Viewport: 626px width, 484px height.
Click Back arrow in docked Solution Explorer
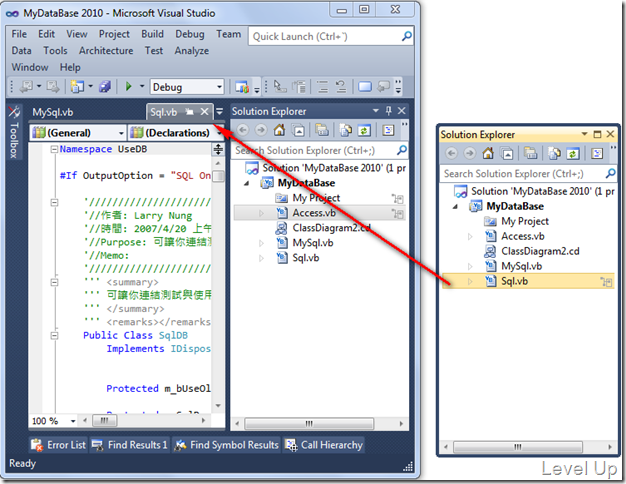click(243, 130)
